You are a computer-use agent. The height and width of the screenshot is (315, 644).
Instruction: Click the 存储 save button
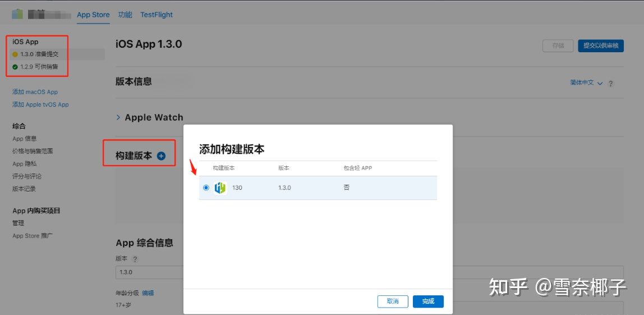[558, 45]
